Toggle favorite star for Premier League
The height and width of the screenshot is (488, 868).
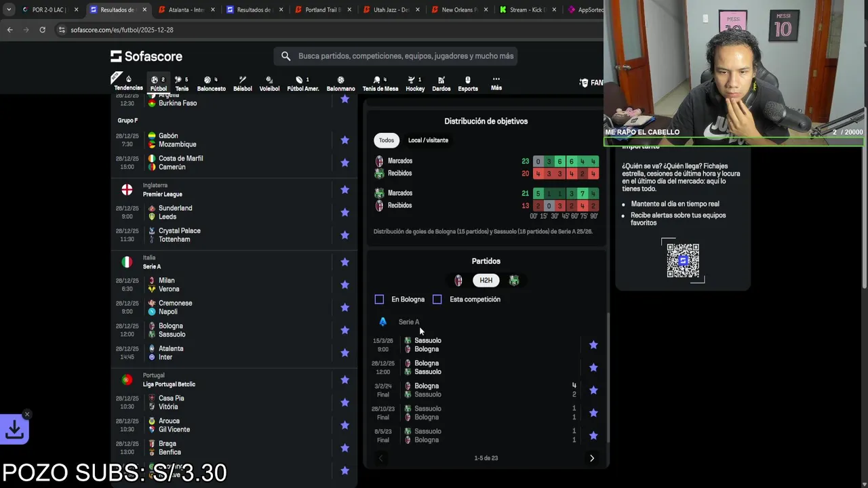(x=344, y=190)
